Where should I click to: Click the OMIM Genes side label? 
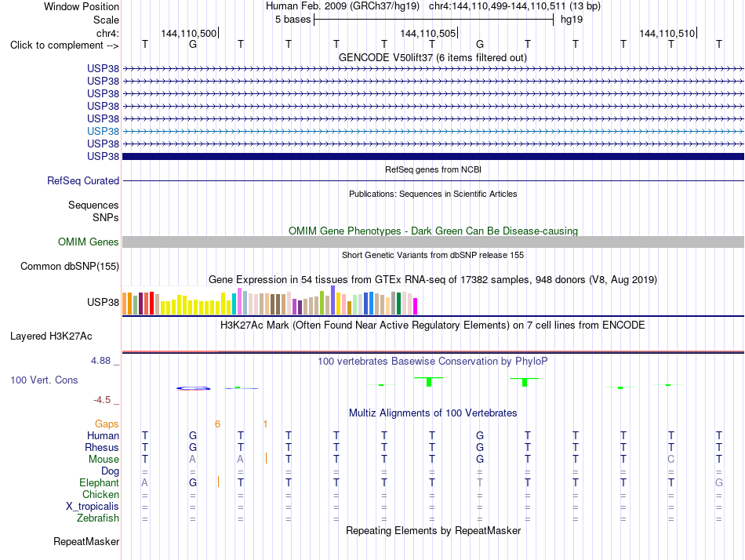(89, 242)
